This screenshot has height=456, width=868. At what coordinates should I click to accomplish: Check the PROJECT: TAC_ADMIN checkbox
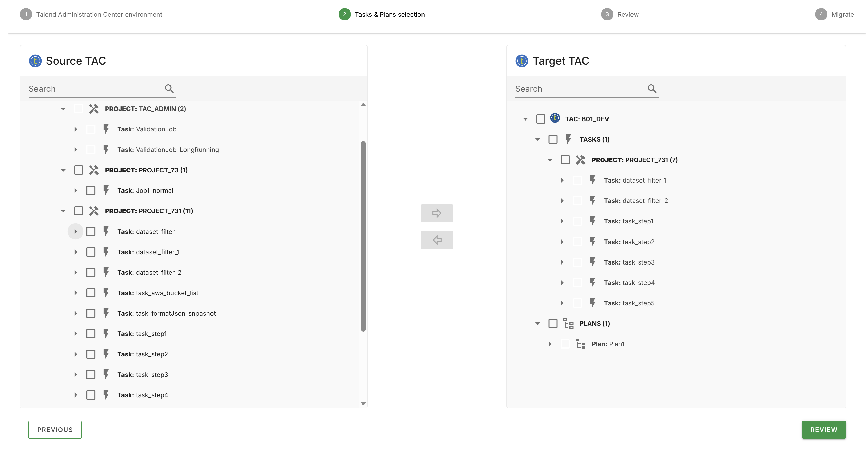(79, 109)
